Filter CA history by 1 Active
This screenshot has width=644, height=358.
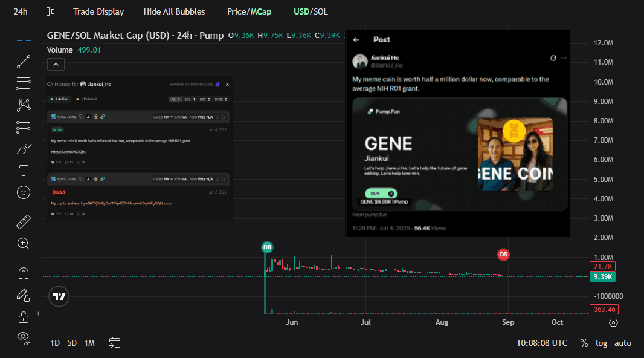click(59, 99)
